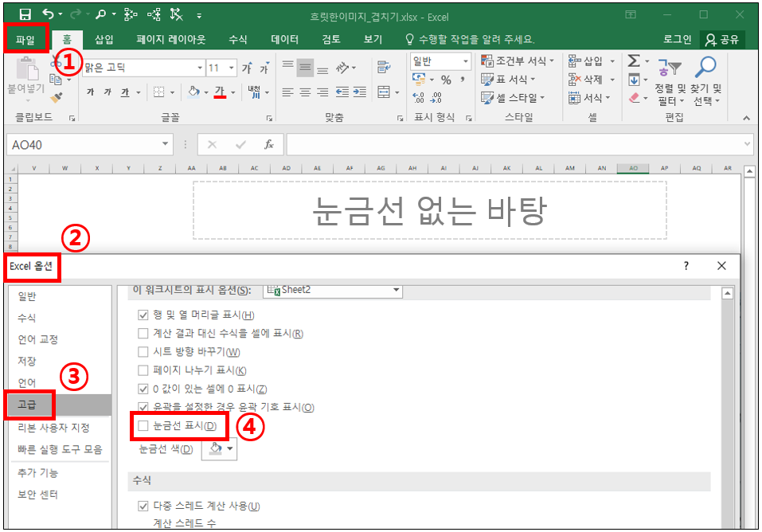Click the fill color paint bucket icon
This screenshot has height=532, width=762.
pyautogui.click(x=194, y=92)
